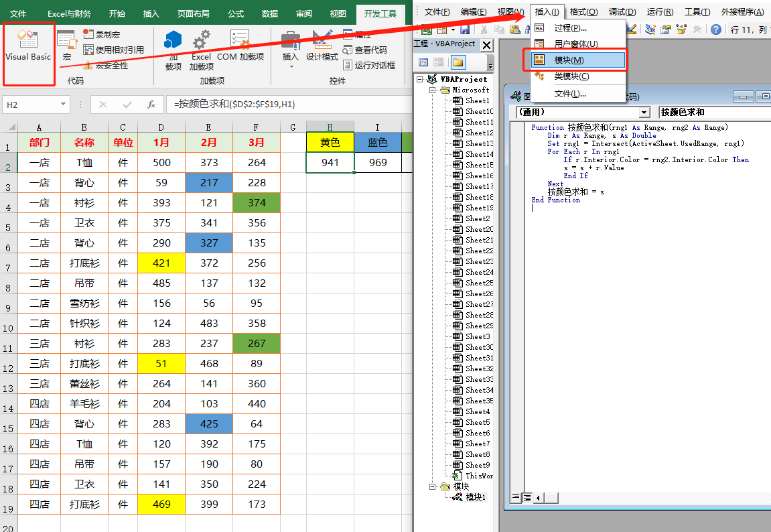Close the 工程 - VBAProject panel

(487, 46)
